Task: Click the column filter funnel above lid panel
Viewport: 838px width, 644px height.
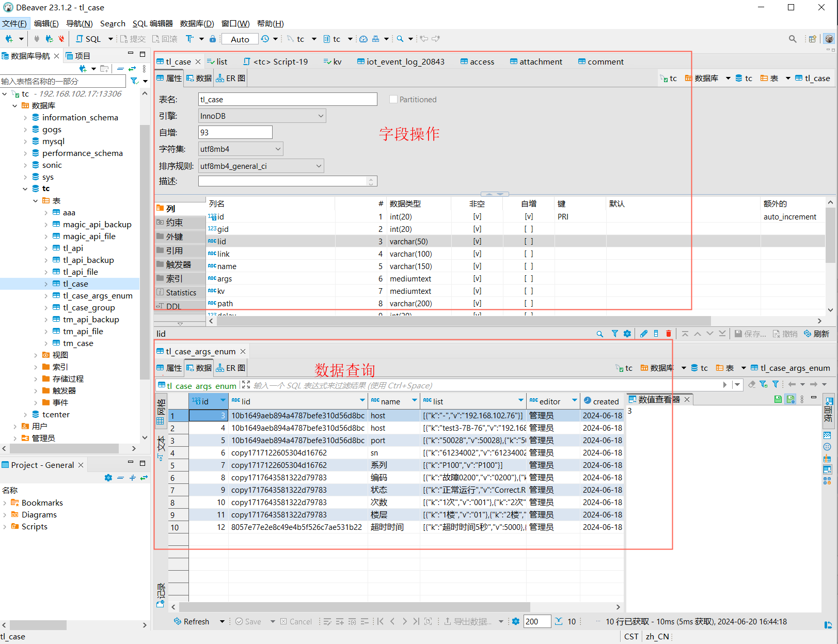Action: (614, 334)
